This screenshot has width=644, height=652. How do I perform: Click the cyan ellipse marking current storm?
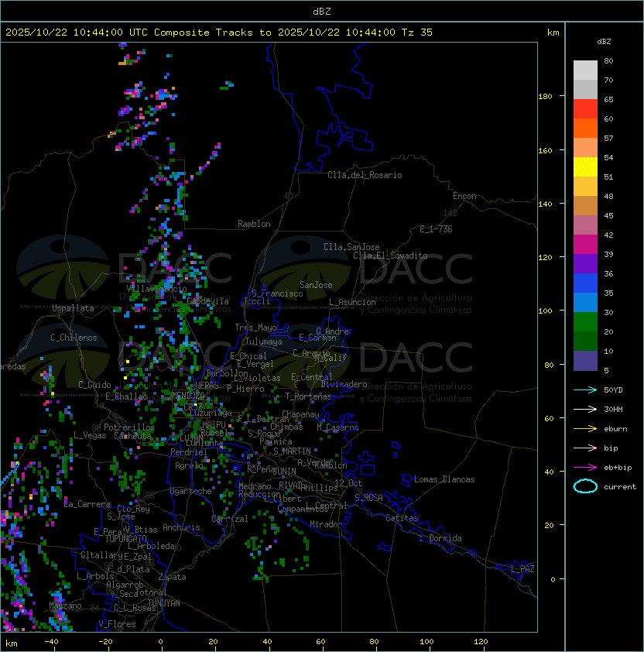[x=585, y=486]
